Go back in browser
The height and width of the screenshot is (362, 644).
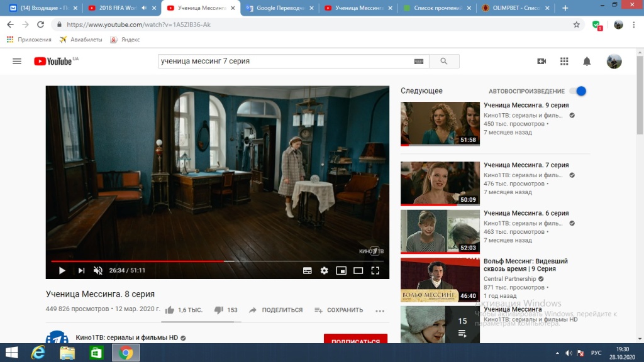(x=10, y=25)
